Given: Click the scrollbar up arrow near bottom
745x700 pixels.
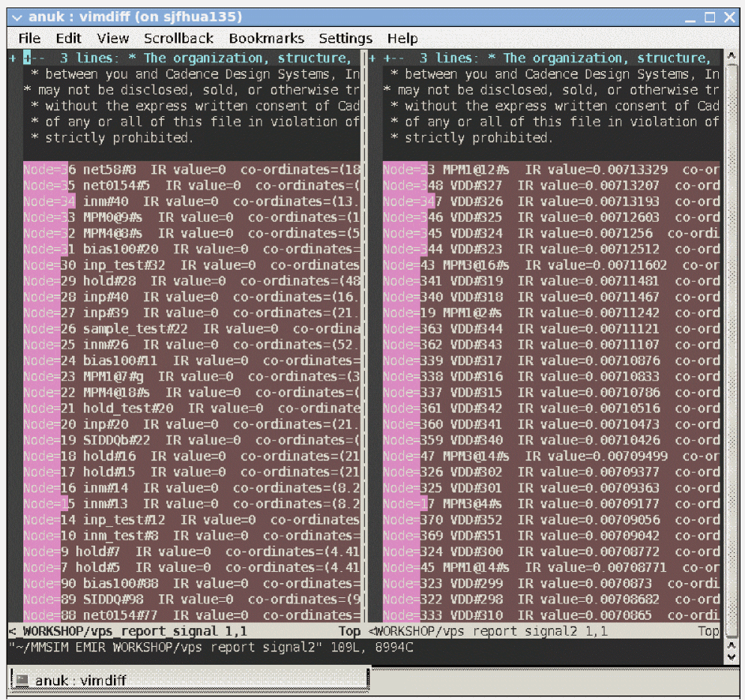Looking at the screenshot, I should [732, 645].
